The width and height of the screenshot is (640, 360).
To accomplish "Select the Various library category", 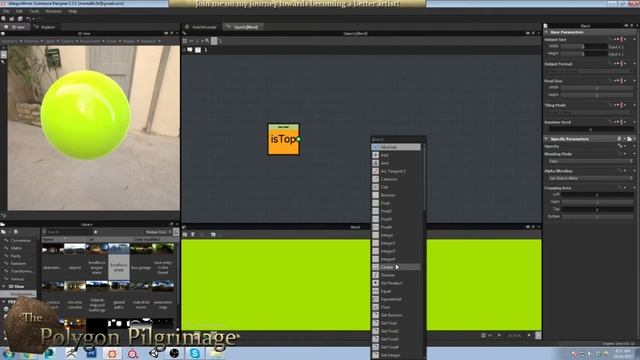I will coord(17,279).
